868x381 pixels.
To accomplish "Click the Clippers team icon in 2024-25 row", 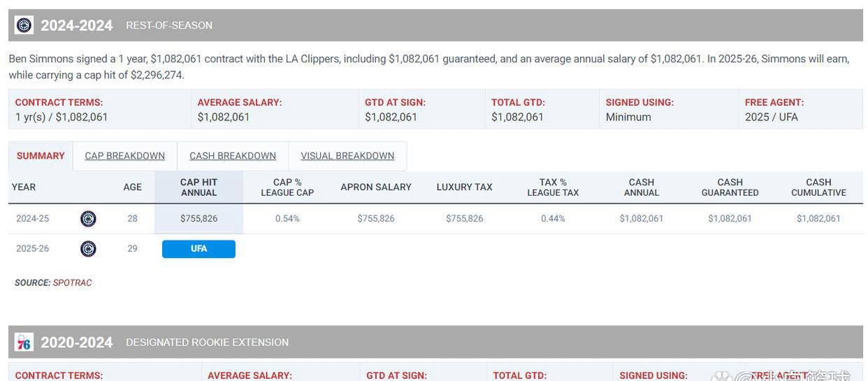I will (88, 219).
